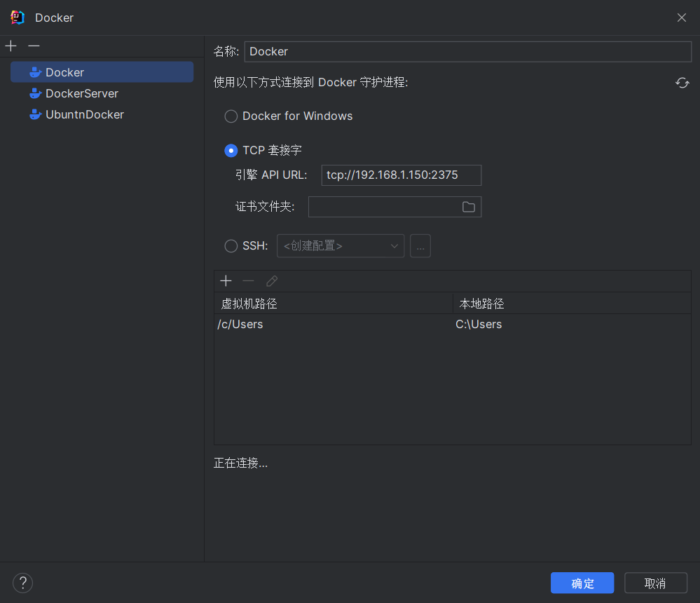
Task: Click the remove Docker configuration minus icon
Action: (x=34, y=46)
